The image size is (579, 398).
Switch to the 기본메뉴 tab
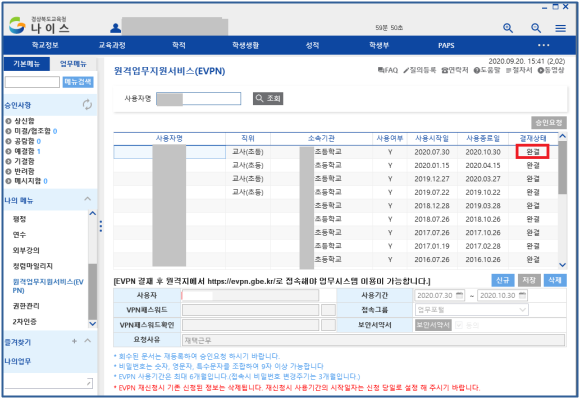(27, 64)
